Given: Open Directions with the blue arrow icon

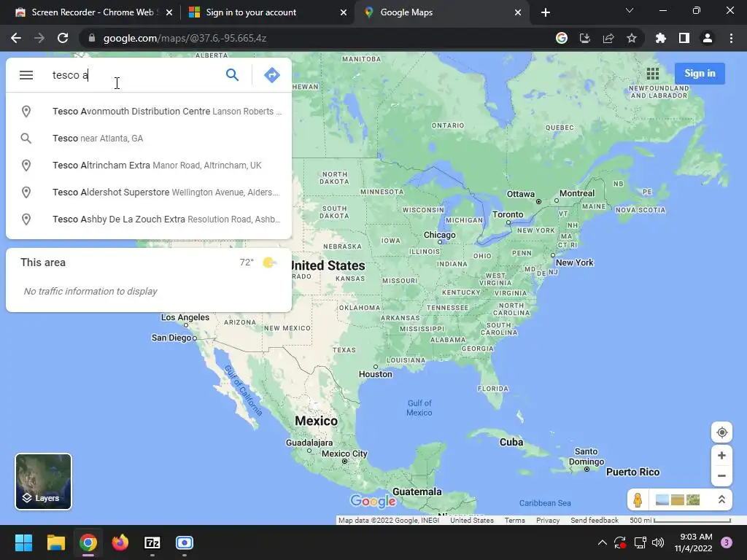Looking at the screenshot, I should click(271, 75).
